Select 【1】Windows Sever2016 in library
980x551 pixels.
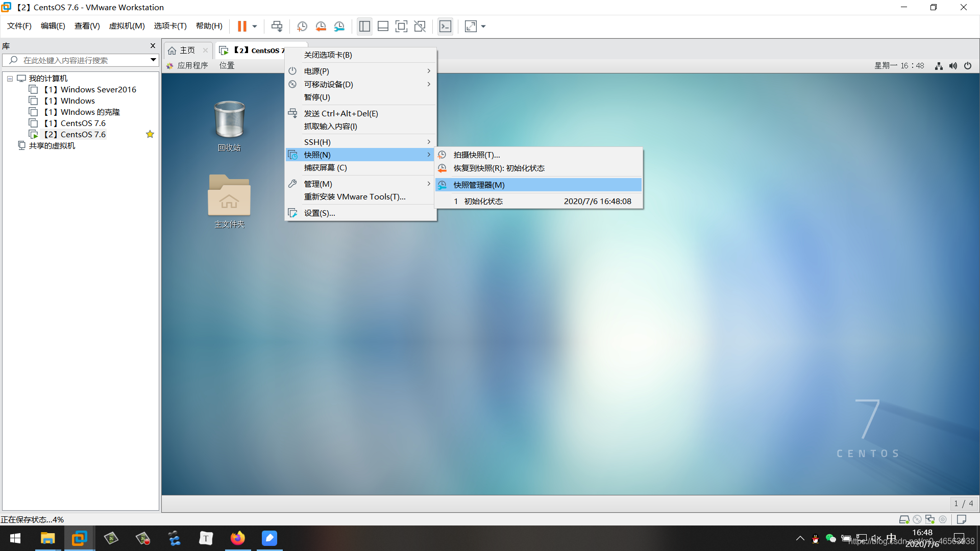coord(89,90)
